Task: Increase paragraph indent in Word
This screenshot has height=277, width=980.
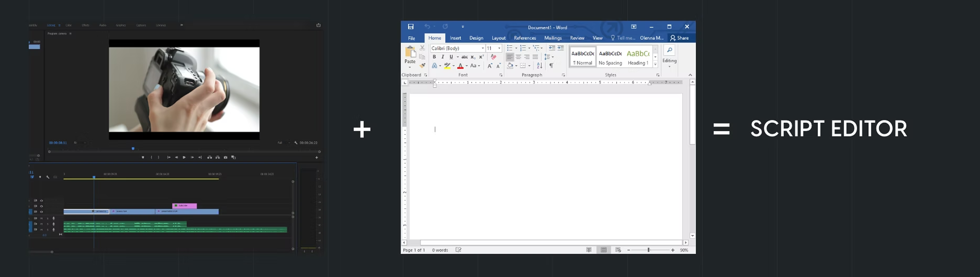Action: [x=561, y=48]
